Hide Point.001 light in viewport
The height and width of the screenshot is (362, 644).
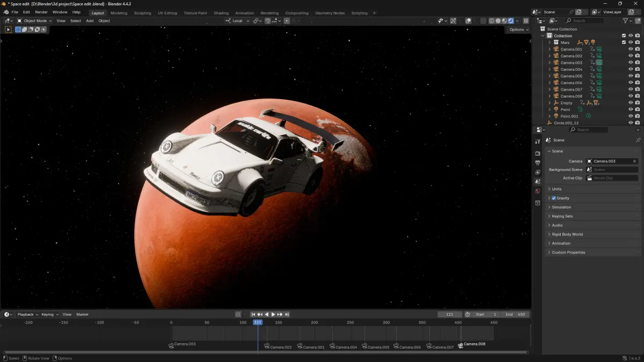point(631,116)
